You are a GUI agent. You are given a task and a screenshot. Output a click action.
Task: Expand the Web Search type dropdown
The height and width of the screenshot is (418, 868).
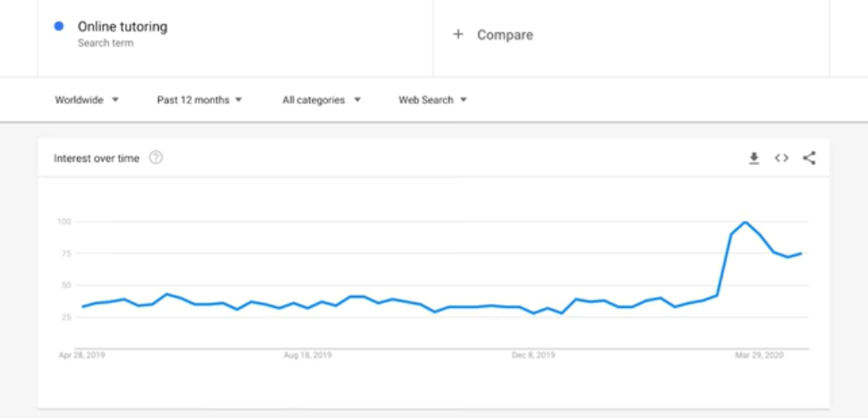[433, 100]
